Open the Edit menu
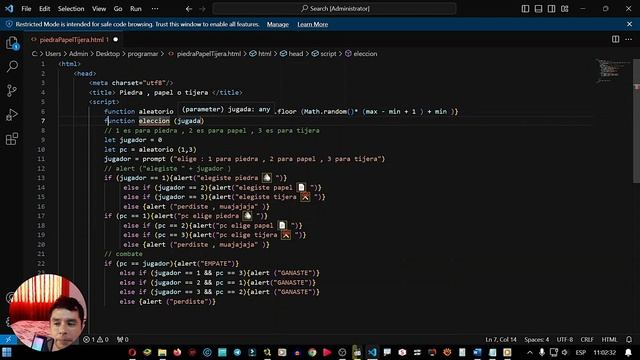The image size is (640, 360). tap(44, 9)
